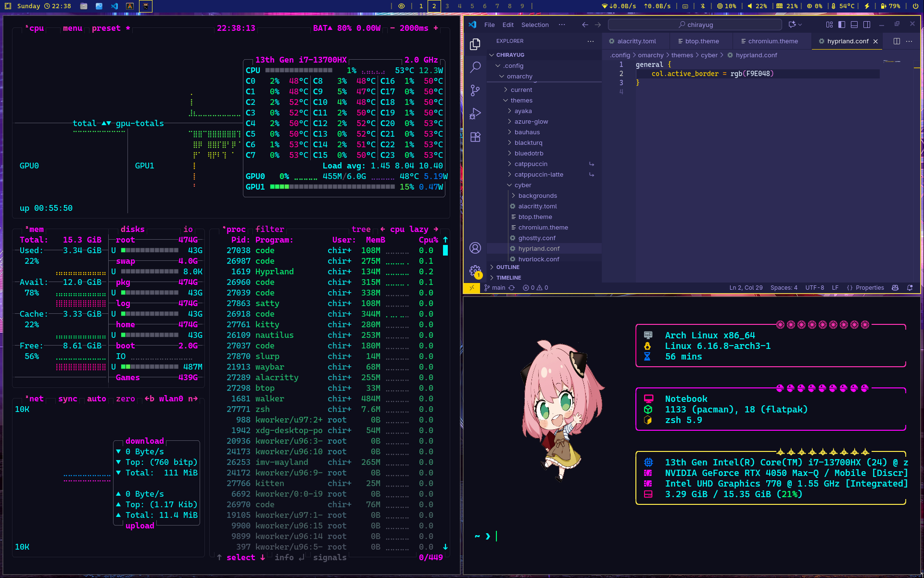Open Run and Debug view in VS Code
924x578 pixels.
tap(475, 114)
